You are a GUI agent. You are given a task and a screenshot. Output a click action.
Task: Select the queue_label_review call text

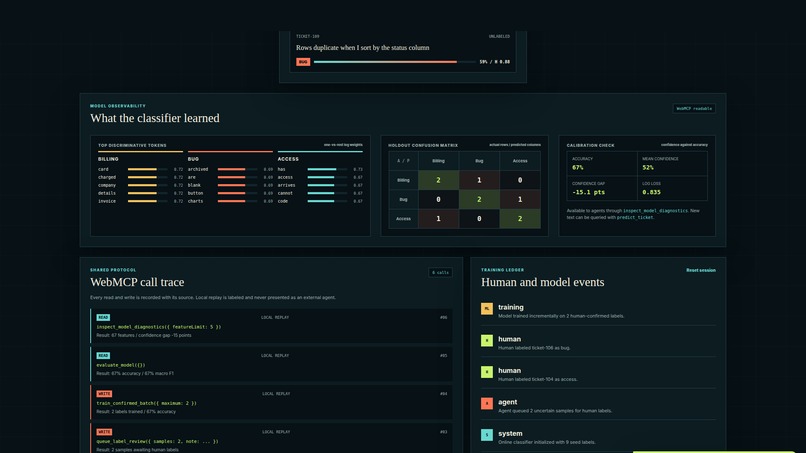(x=157, y=441)
